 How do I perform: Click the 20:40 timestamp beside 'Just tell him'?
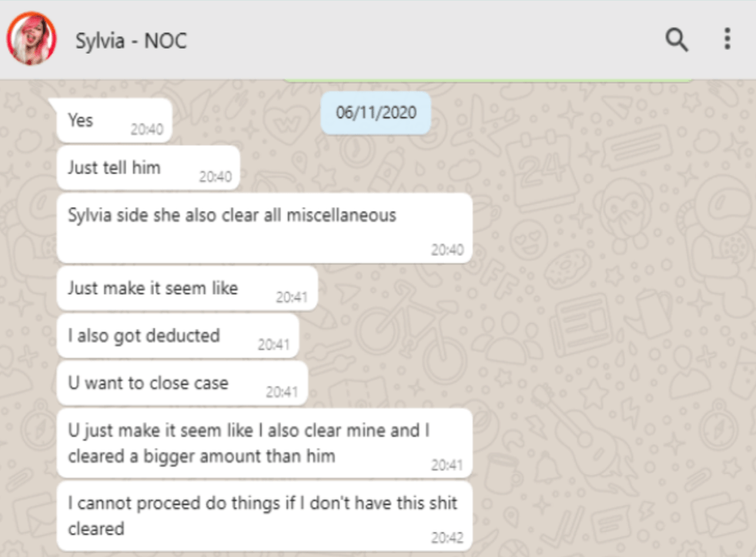pos(215,177)
